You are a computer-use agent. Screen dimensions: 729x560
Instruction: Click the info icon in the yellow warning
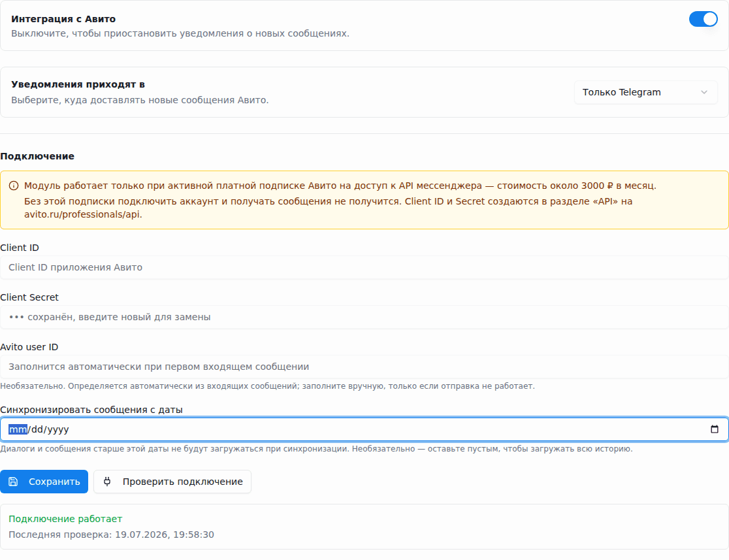click(x=14, y=186)
